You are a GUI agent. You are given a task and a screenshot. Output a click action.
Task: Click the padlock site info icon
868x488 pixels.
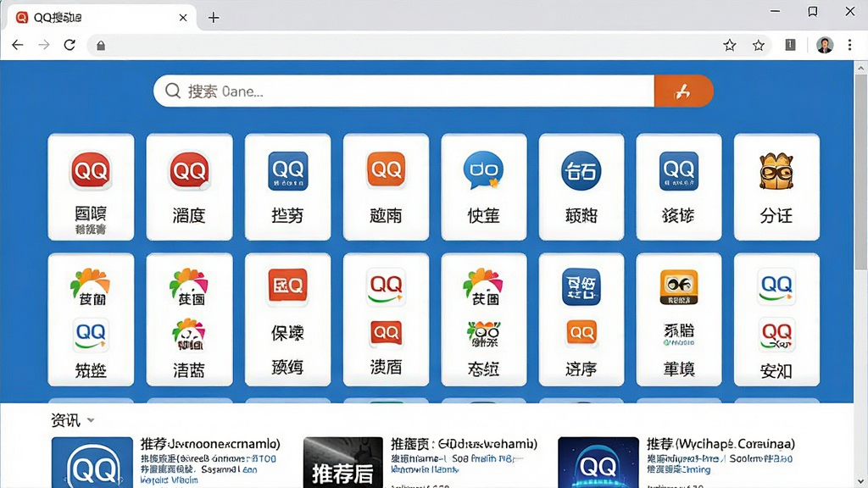coord(101,46)
